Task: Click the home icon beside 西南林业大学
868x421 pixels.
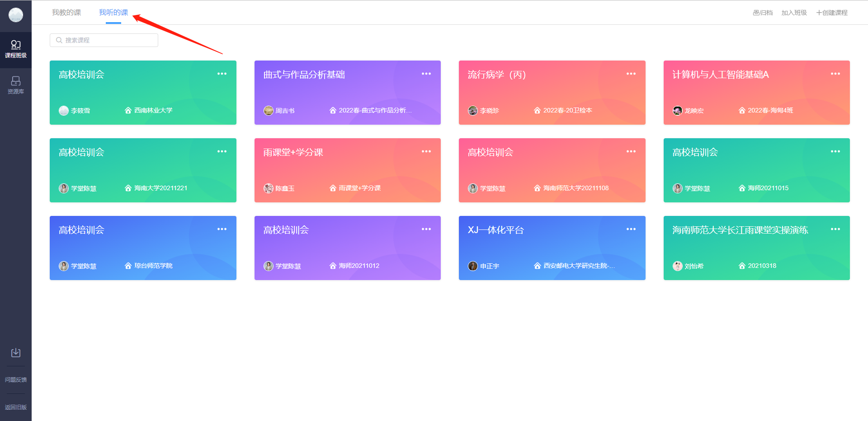Action: (128, 111)
